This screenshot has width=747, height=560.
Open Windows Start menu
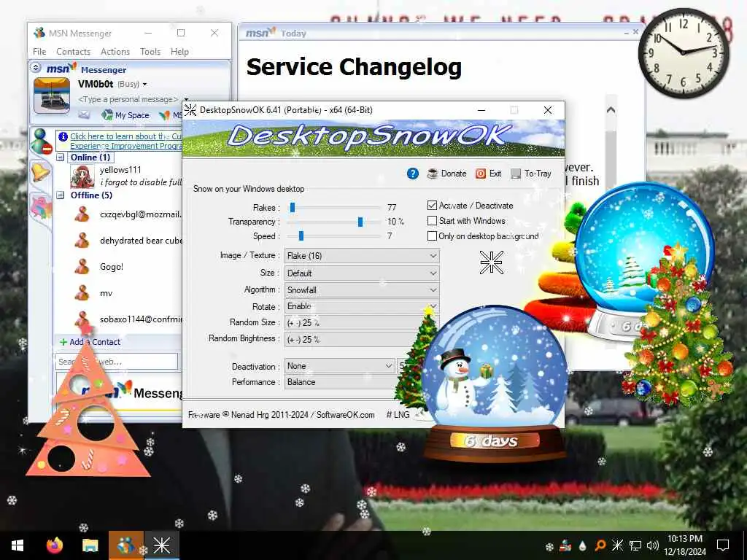click(18, 545)
